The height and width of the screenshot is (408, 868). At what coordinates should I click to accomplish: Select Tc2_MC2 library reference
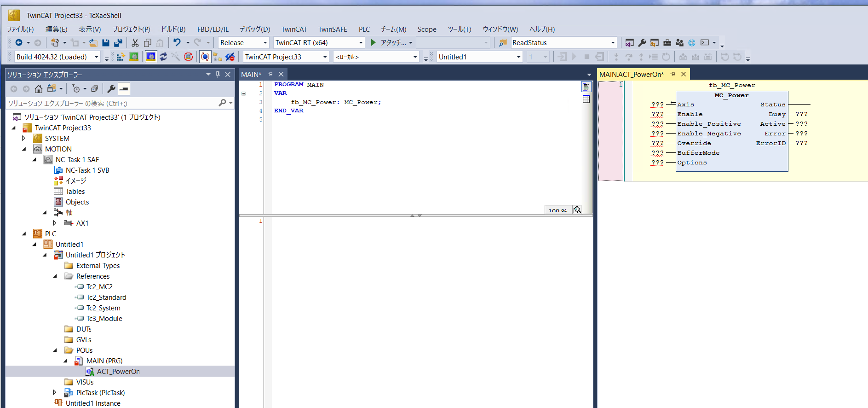pyautogui.click(x=99, y=286)
